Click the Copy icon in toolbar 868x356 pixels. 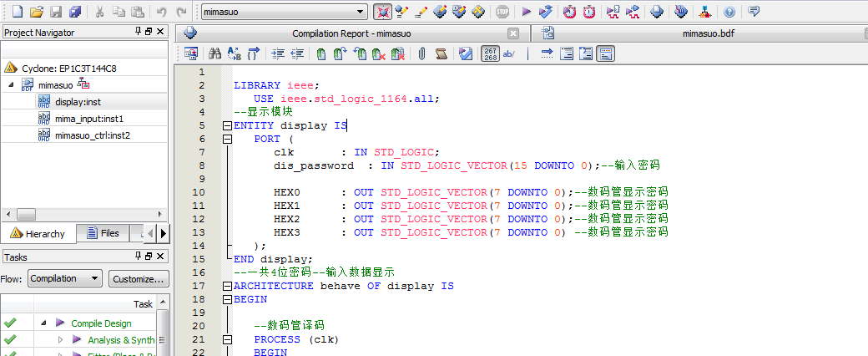(x=119, y=11)
